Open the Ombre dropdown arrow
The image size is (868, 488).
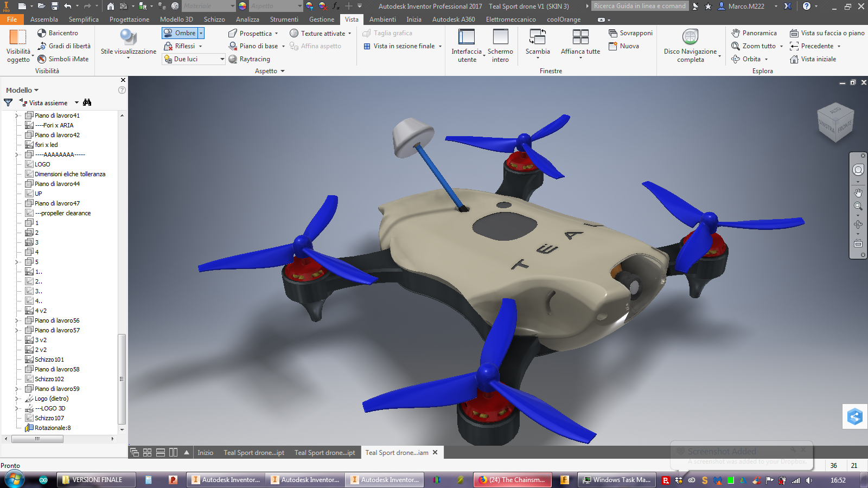(201, 33)
